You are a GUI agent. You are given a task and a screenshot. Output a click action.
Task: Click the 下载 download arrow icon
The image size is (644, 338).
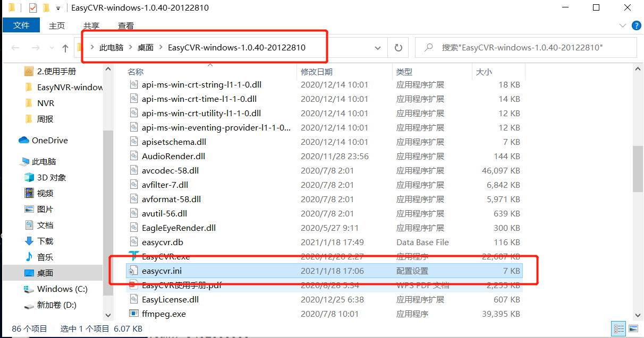pos(29,241)
